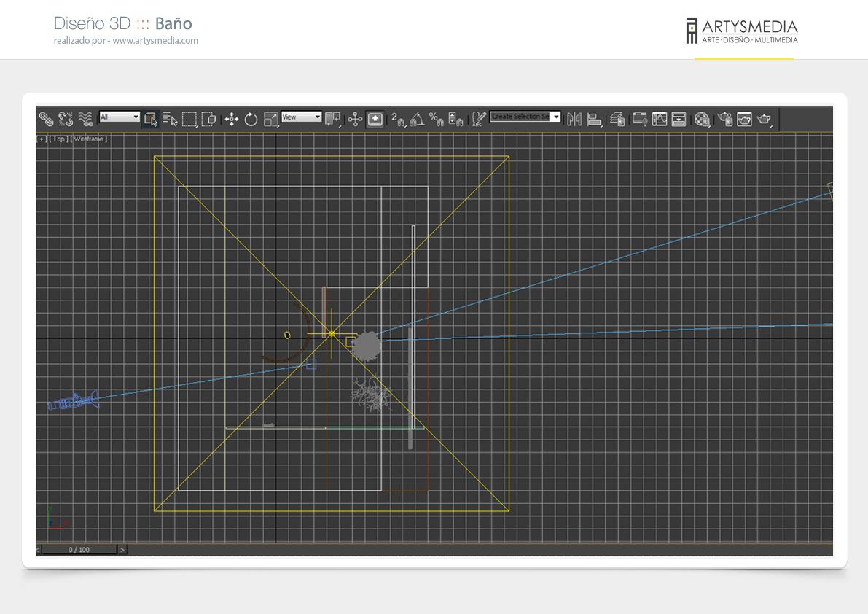This screenshot has height=614, width=868.
Task: Enable the Select and Manipulate tool
Action: (x=356, y=119)
